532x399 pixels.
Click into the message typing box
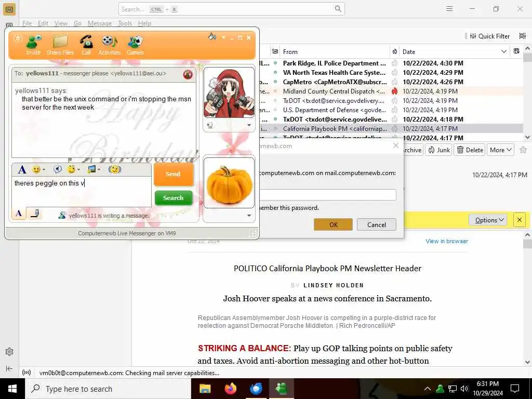tap(82, 192)
